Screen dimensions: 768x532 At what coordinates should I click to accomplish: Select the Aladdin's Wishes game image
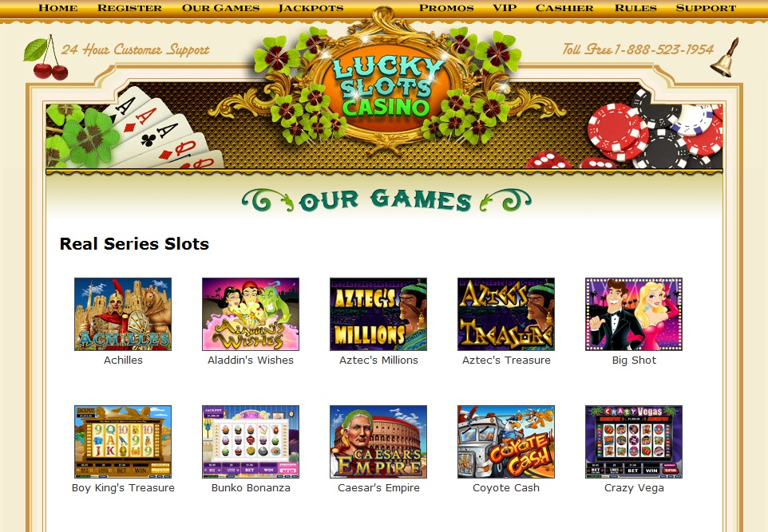pyautogui.click(x=251, y=314)
